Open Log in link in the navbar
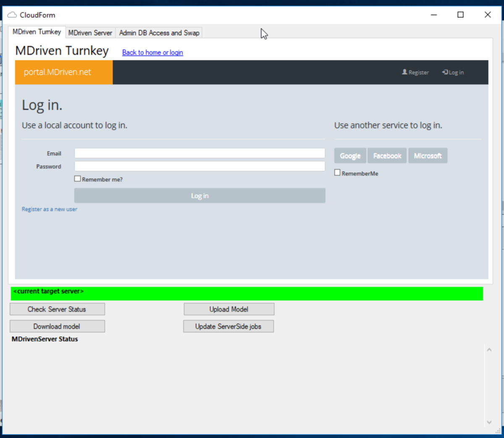The height and width of the screenshot is (438, 504). (x=453, y=72)
